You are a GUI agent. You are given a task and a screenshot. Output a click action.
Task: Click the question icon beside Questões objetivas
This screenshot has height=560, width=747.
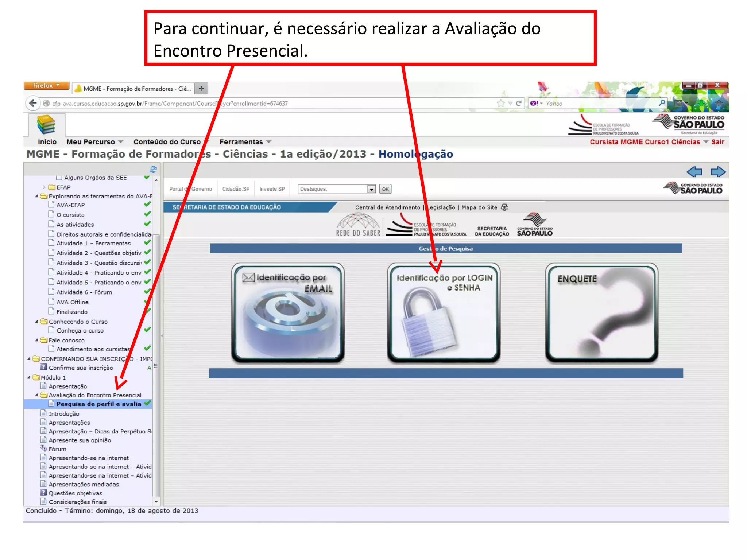pos(43,493)
